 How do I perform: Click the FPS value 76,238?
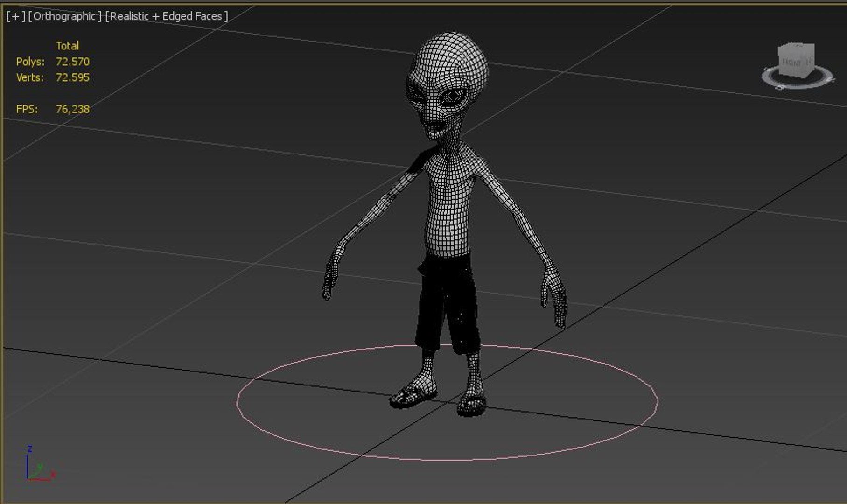pyautogui.click(x=73, y=109)
